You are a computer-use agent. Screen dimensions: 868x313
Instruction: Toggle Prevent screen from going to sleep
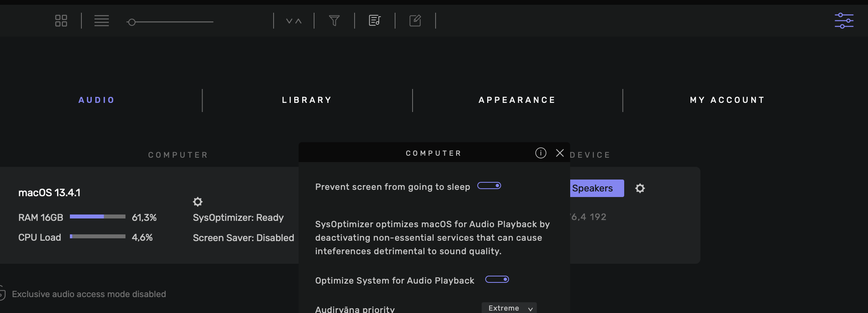489,185
